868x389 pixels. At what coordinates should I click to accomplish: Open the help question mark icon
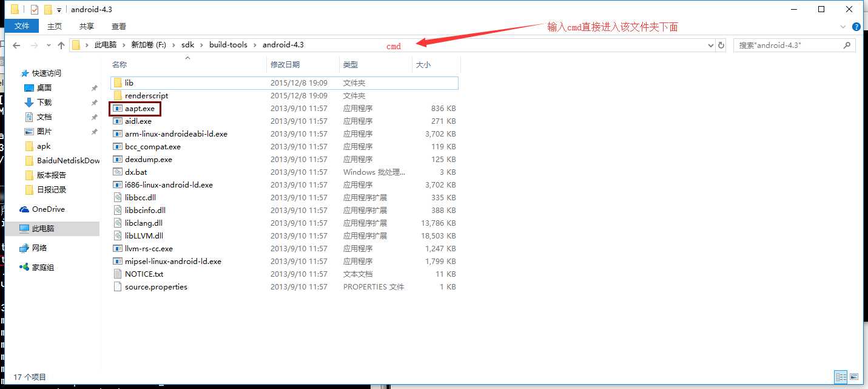click(856, 27)
